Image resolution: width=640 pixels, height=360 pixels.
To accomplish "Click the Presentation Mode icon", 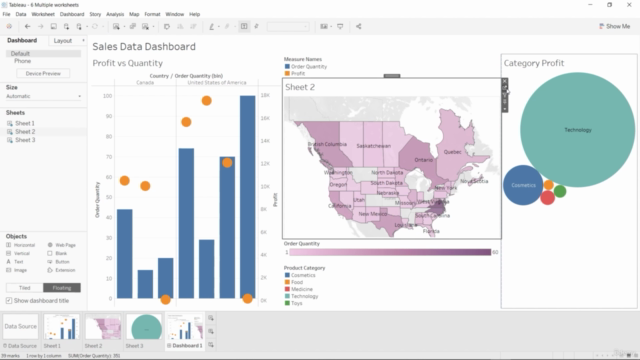I will click(340, 27).
